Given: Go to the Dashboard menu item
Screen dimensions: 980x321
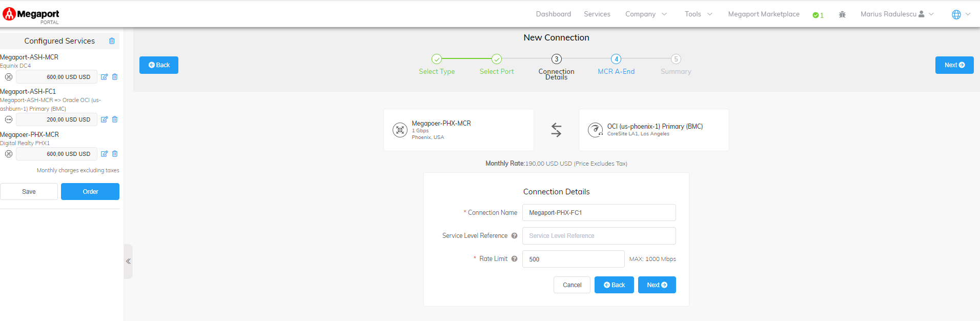Looking at the screenshot, I should pyautogui.click(x=553, y=14).
